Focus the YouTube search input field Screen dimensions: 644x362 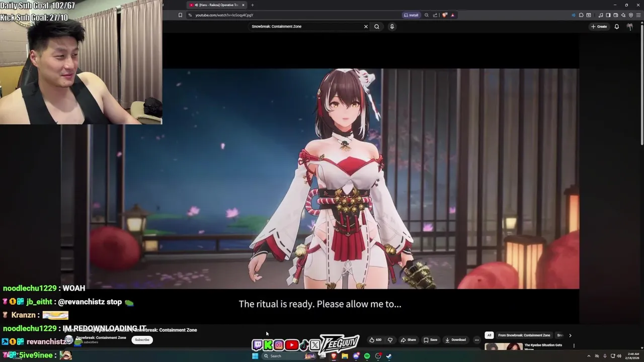click(307, 26)
